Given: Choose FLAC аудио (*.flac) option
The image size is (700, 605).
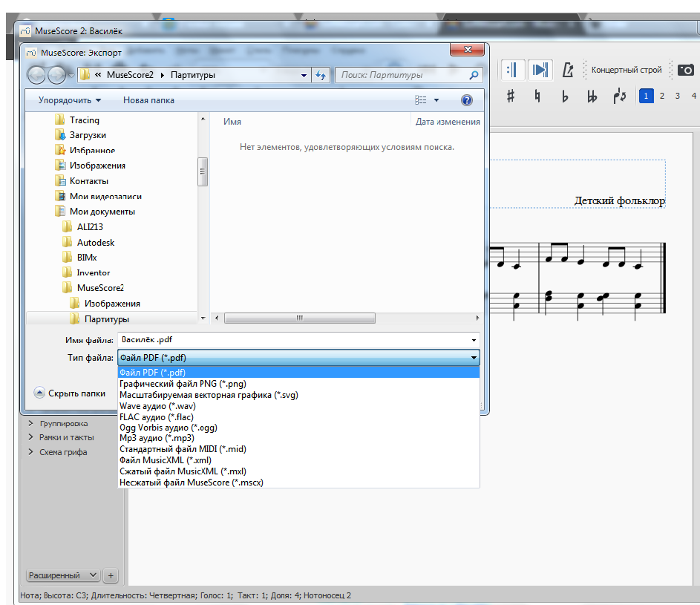Looking at the screenshot, I should pyautogui.click(x=298, y=417).
